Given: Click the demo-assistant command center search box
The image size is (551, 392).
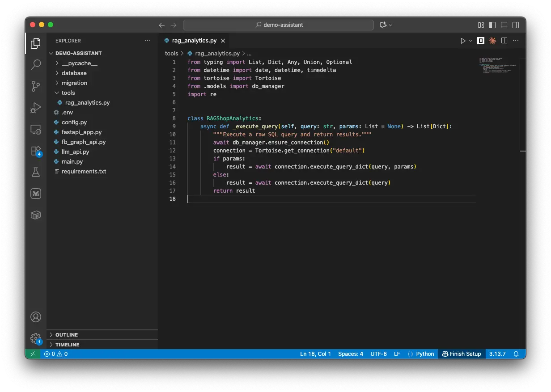Looking at the screenshot, I should click(278, 25).
